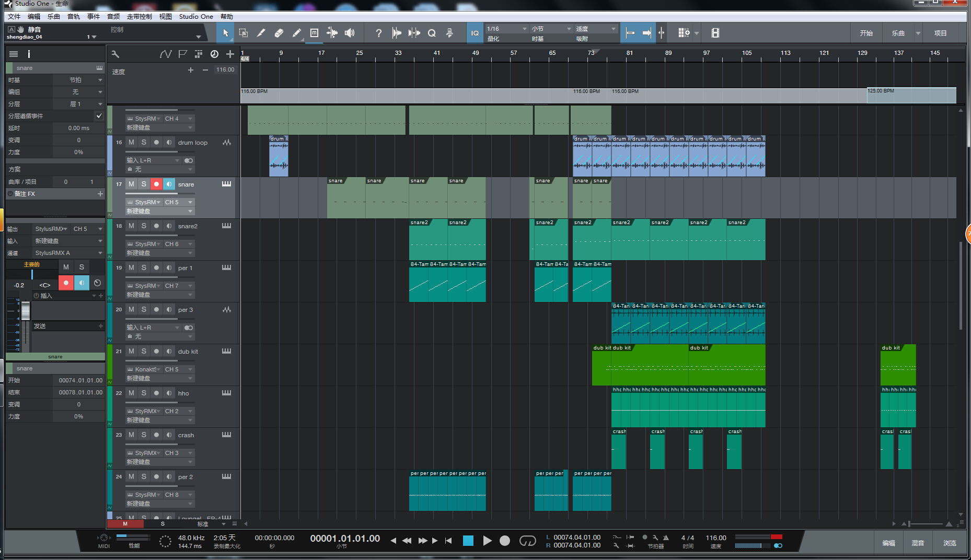This screenshot has width=971, height=560.
Task: Select the Split knife tool
Action: coord(261,33)
